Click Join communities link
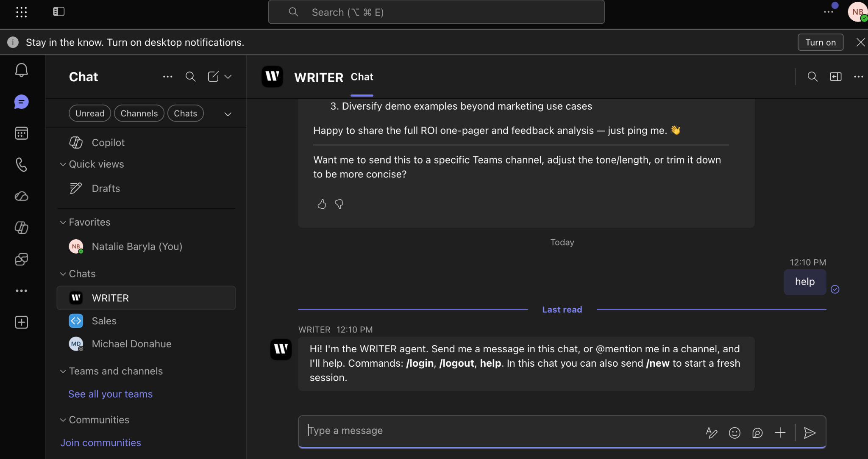 [101, 443]
